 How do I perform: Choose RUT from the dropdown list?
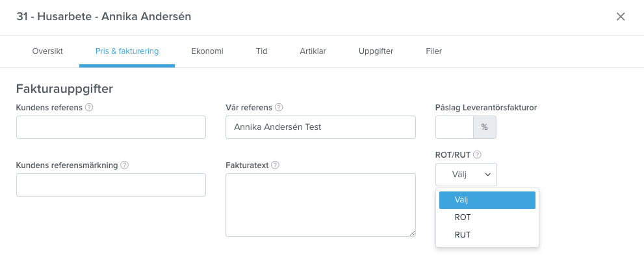pos(487,235)
